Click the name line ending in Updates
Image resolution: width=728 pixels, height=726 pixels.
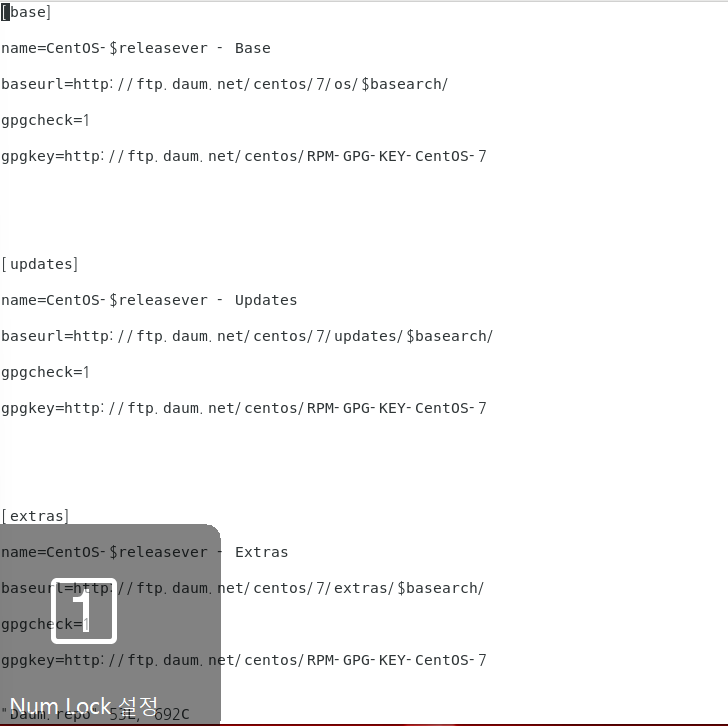pyautogui.click(x=149, y=300)
